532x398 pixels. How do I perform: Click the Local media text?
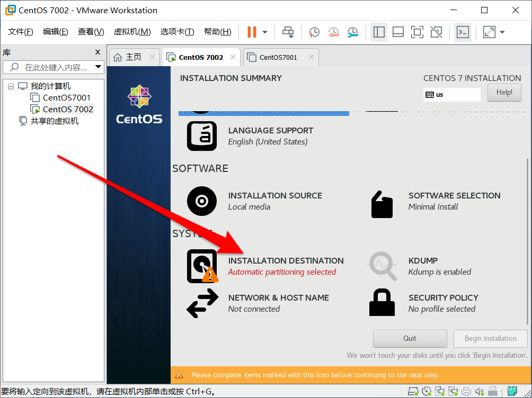pos(249,207)
